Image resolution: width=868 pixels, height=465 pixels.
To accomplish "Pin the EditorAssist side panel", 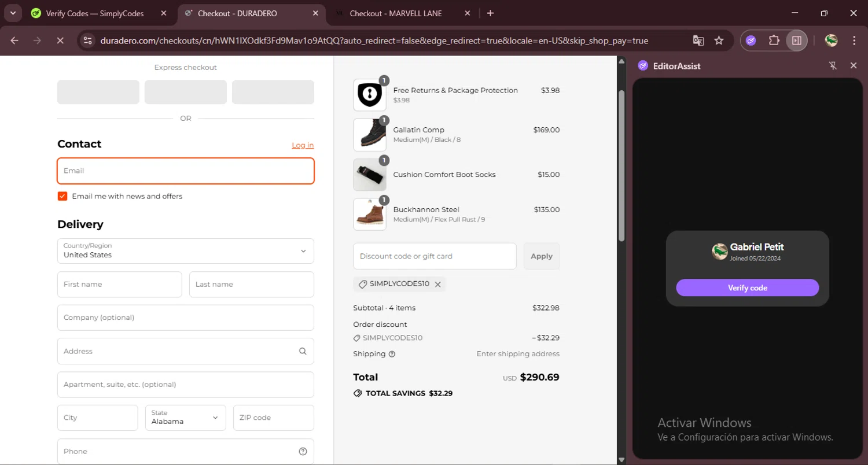I will (x=833, y=66).
